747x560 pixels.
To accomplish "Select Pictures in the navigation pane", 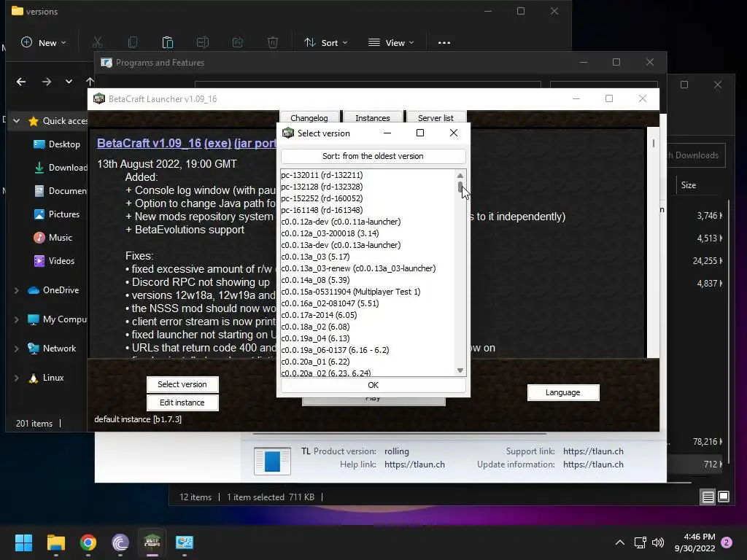I will coord(56,214).
